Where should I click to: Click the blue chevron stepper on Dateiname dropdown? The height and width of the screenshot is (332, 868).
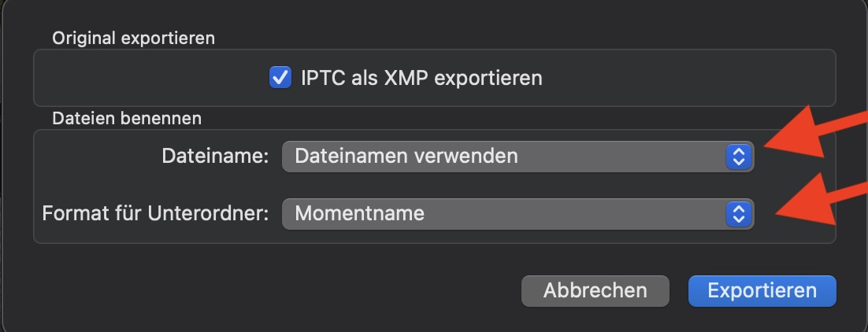[737, 157]
